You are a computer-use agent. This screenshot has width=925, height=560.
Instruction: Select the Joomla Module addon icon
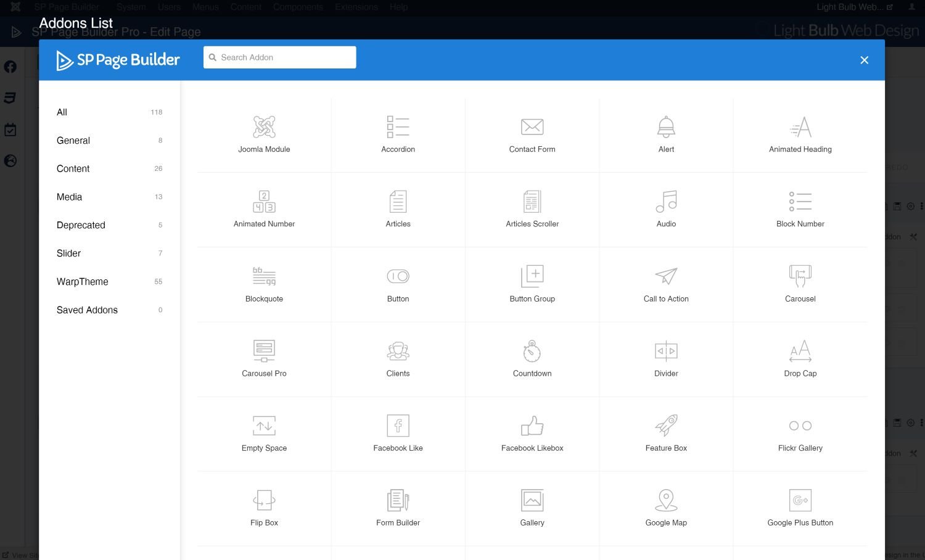(x=264, y=128)
